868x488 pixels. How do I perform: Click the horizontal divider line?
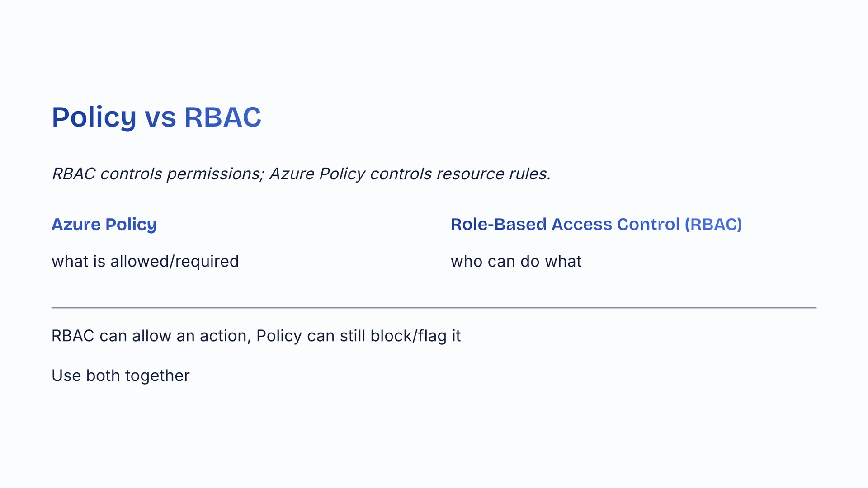pyautogui.click(x=434, y=308)
